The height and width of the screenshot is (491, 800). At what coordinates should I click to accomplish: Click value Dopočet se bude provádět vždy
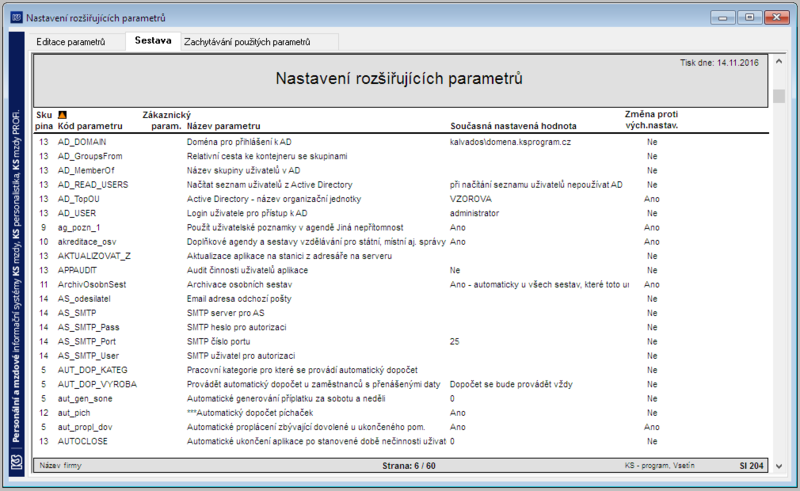tap(511, 385)
